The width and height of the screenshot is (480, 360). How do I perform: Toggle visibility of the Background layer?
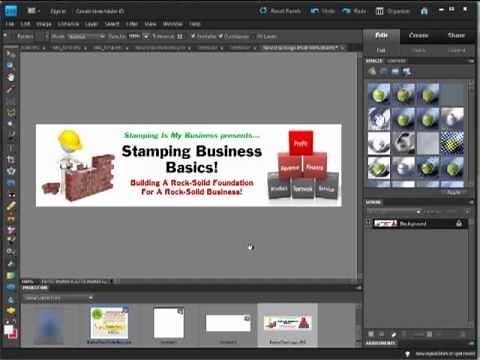(369, 223)
